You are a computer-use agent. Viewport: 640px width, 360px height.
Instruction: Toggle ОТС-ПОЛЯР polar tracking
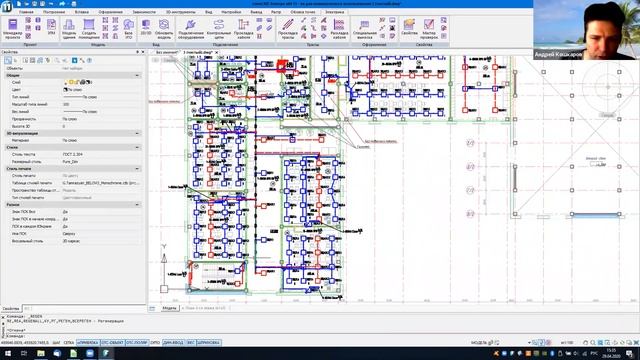137,343
